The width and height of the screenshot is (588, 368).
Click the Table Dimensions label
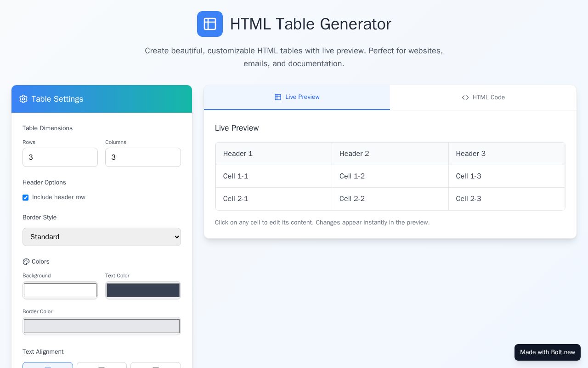(47, 128)
